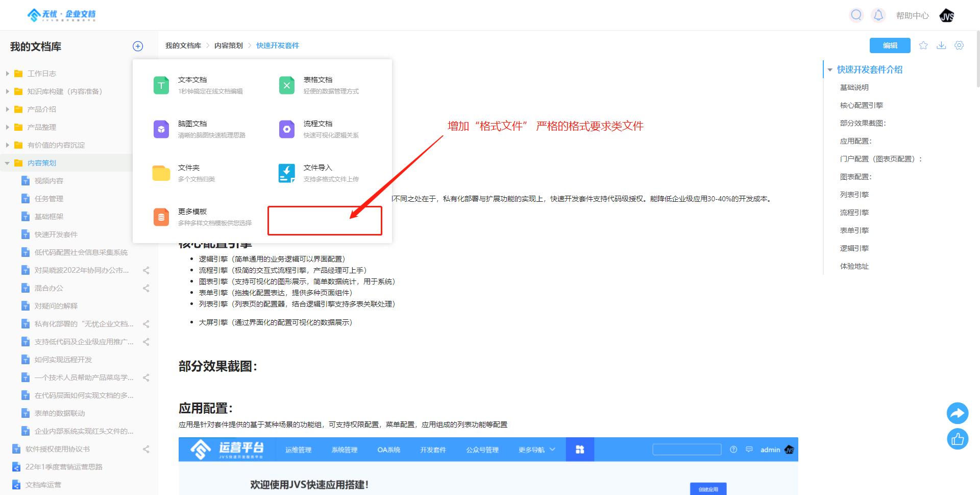This screenshot has width=980, height=495.
Task: Create a 流程文档 flowchart document
Action: (319, 129)
